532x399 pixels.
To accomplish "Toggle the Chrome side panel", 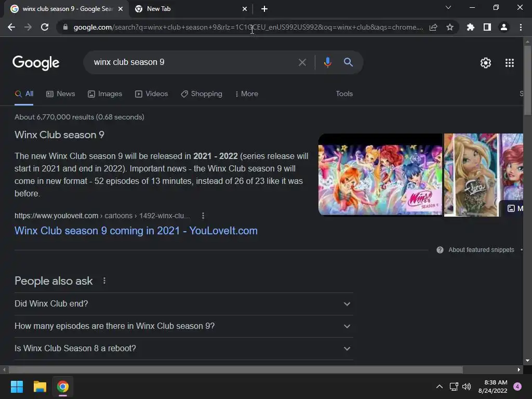I will (487, 27).
